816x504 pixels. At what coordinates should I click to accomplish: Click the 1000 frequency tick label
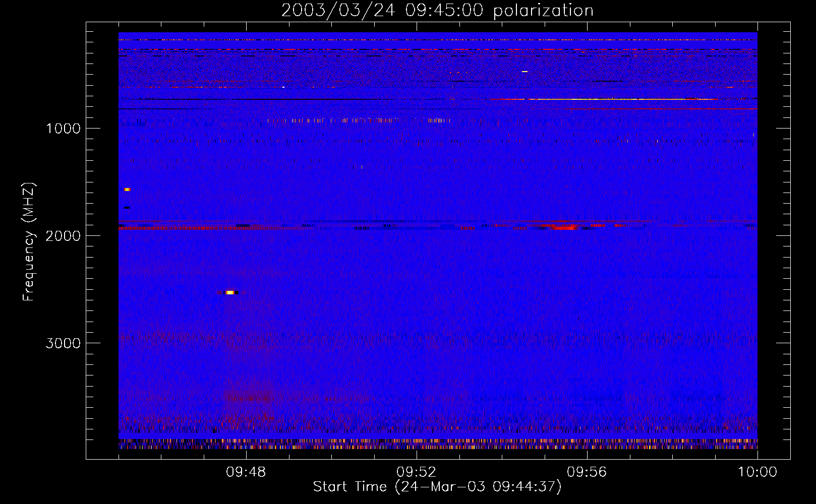(63, 129)
